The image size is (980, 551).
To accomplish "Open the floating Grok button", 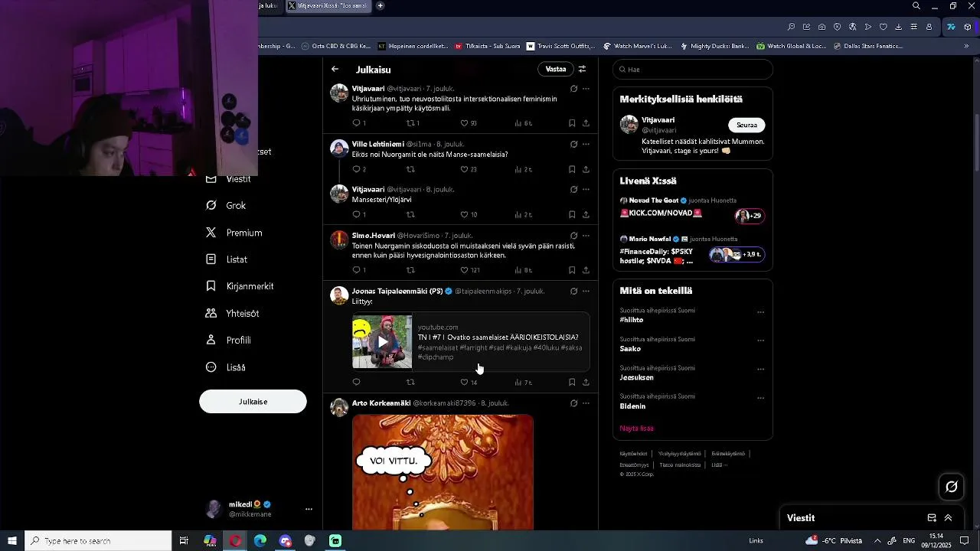I will point(952,487).
